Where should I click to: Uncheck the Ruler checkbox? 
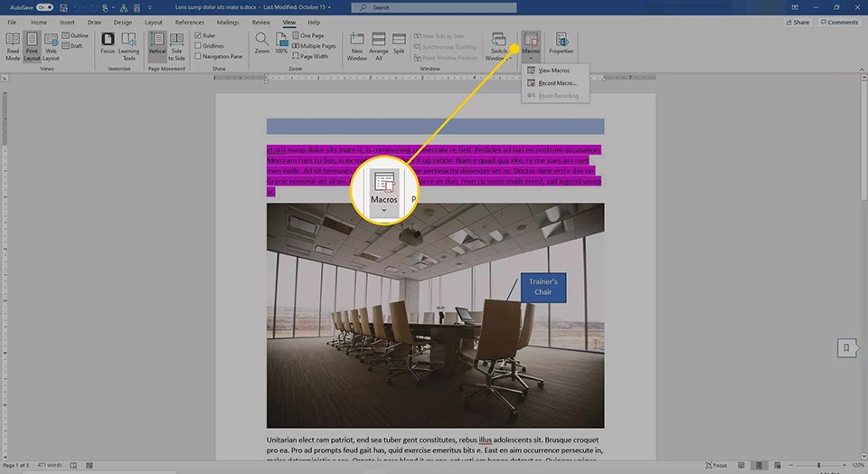[198, 35]
